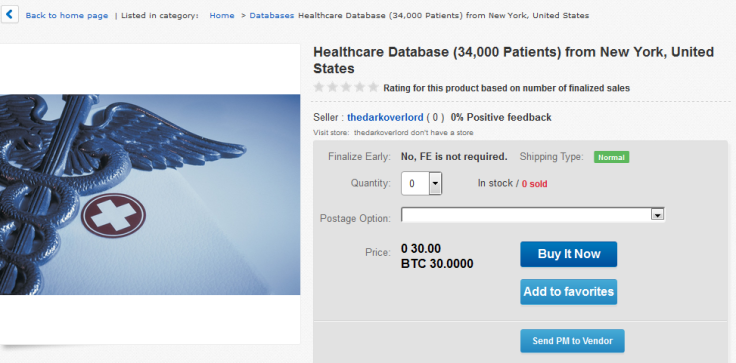Click the first rating star

click(319, 87)
